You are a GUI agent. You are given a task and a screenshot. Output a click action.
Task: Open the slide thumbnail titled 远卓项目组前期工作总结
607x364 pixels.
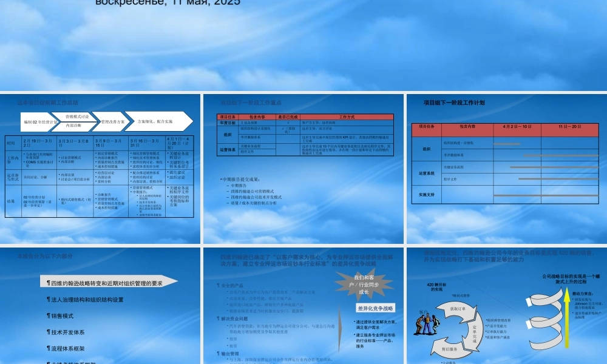100,169
